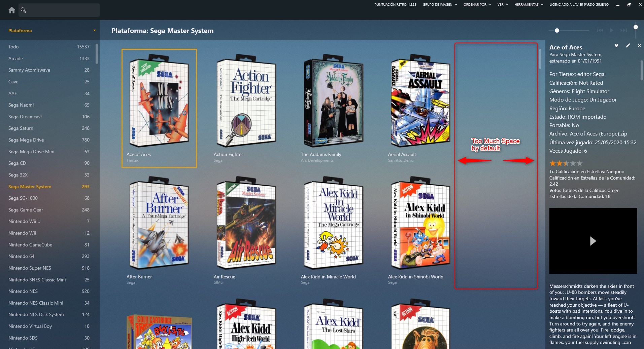
Task: Rate Ace of Aces one star
Action: tap(552, 163)
